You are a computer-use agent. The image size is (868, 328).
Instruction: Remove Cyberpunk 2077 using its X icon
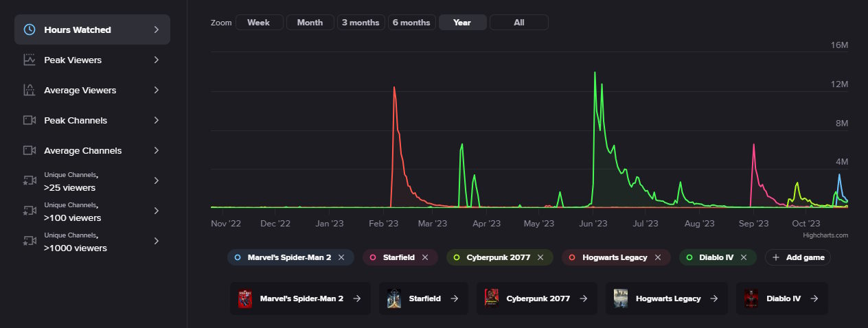tap(540, 257)
